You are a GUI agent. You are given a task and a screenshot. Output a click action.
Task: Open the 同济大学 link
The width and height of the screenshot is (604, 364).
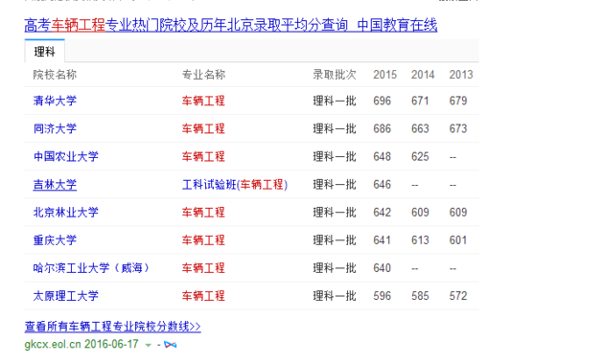click(55, 128)
